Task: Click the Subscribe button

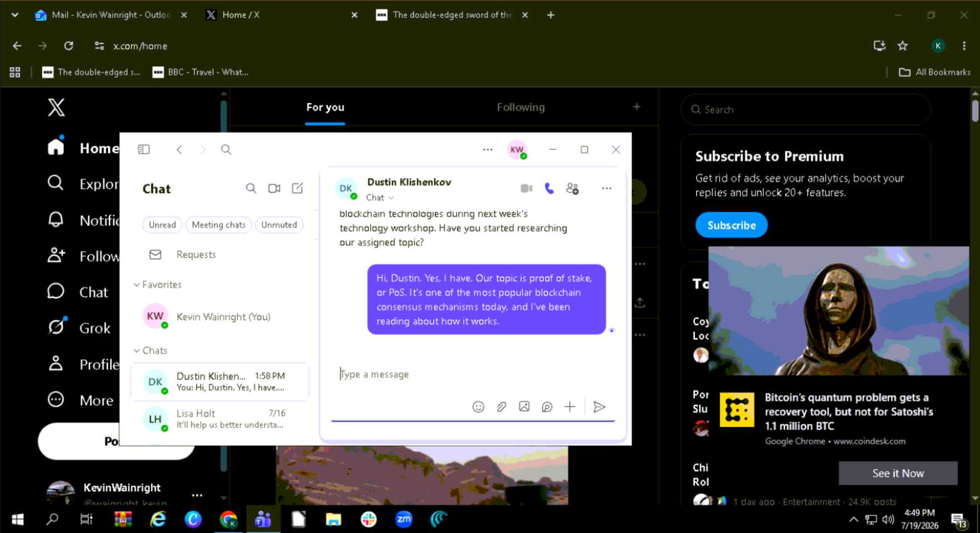Action: 731,225
